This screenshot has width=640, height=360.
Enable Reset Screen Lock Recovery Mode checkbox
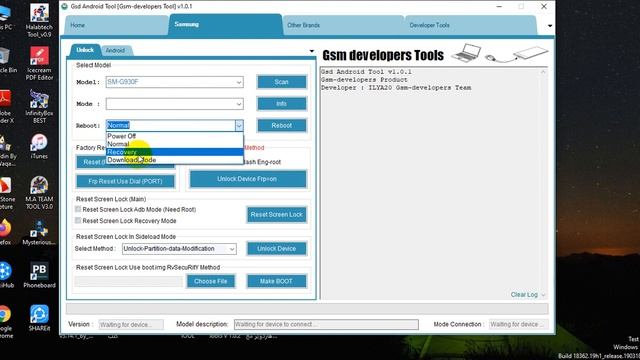pyautogui.click(x=78, y=221)
